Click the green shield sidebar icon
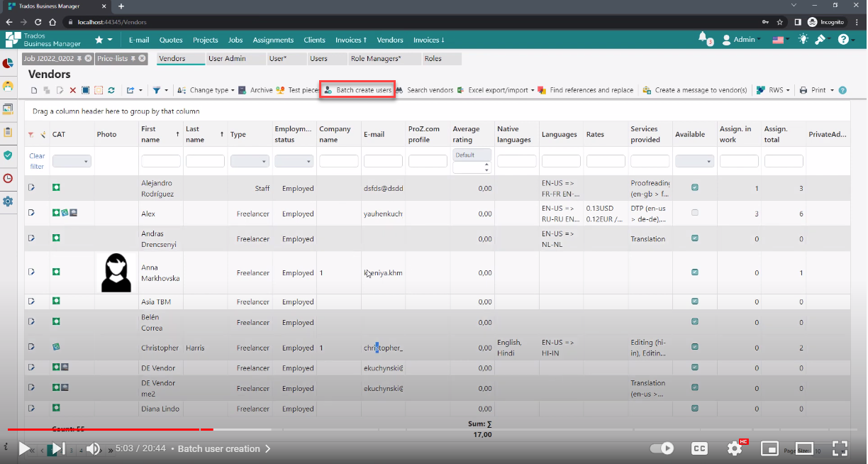The height and width of the screenshot is (464, 868). (x=8, y=155)
